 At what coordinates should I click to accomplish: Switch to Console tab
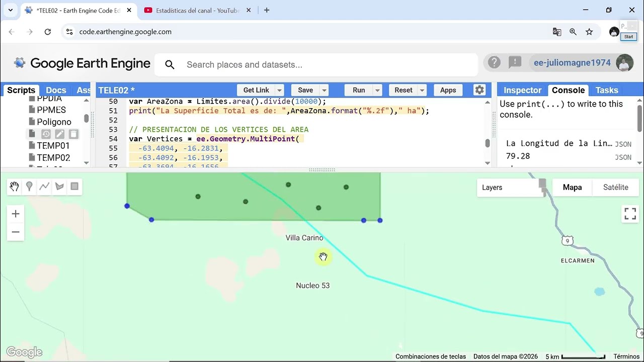[568, 90]
